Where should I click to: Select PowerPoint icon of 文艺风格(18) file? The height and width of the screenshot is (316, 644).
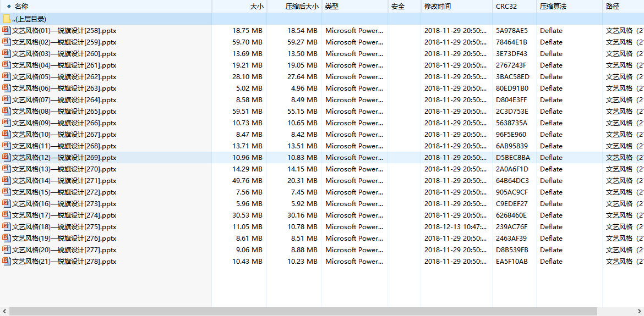pos(6,226)
